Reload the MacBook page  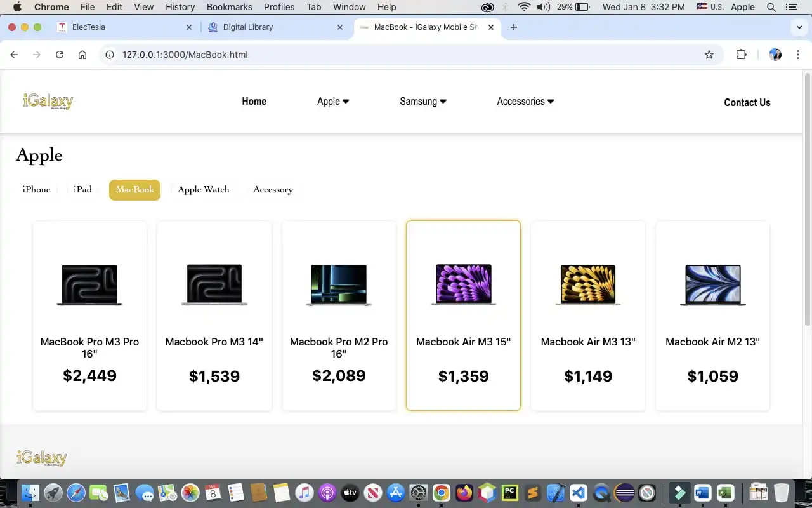60,55
